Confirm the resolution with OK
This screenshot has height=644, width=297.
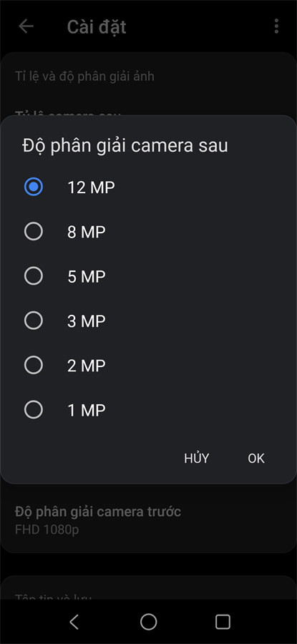(256, 459)
